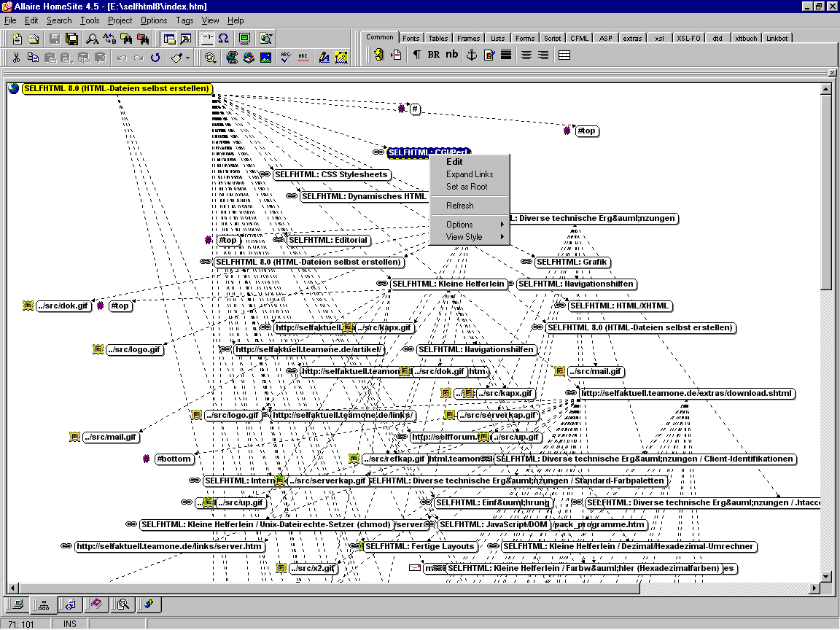The height and width of the screenshot is (630, 840).
Task: Click the Find search icon in toolbar
Action: 93,39
